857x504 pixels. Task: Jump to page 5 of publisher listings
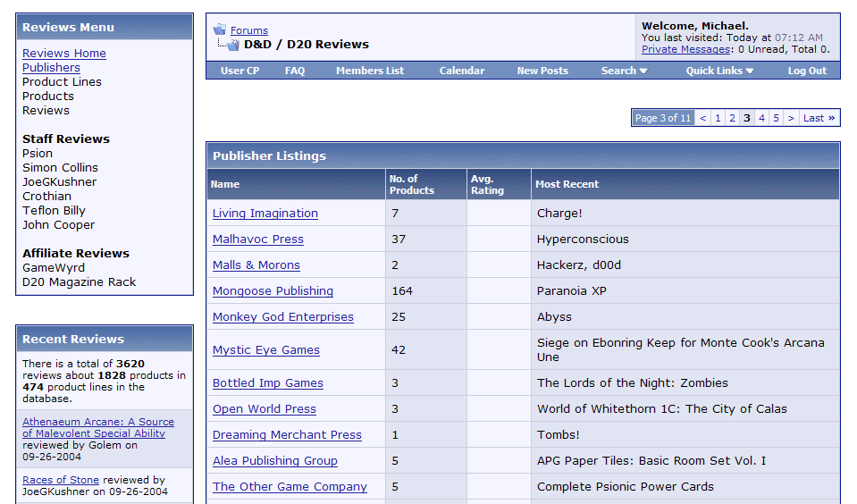coord(776,118)
